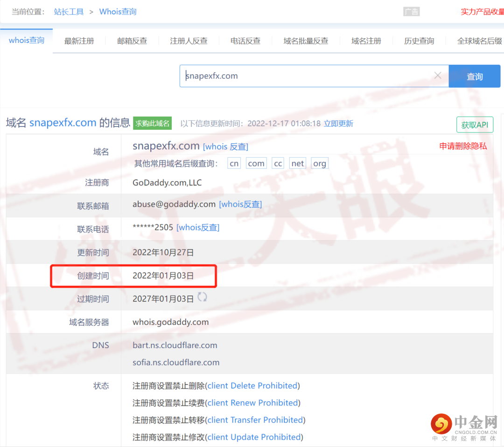Select expiry date 2027年01月03日
Viewport: 504px width, 447px height.
(x=163, y=299)
